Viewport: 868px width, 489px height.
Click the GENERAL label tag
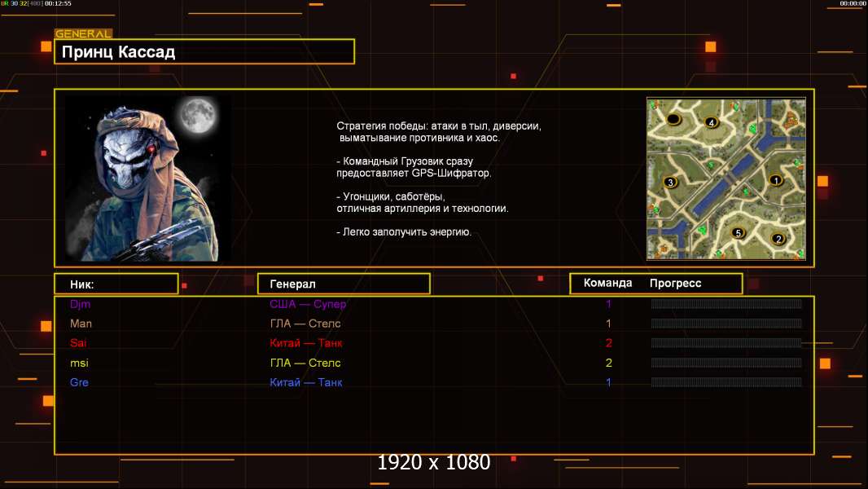(x=83, y=33)
